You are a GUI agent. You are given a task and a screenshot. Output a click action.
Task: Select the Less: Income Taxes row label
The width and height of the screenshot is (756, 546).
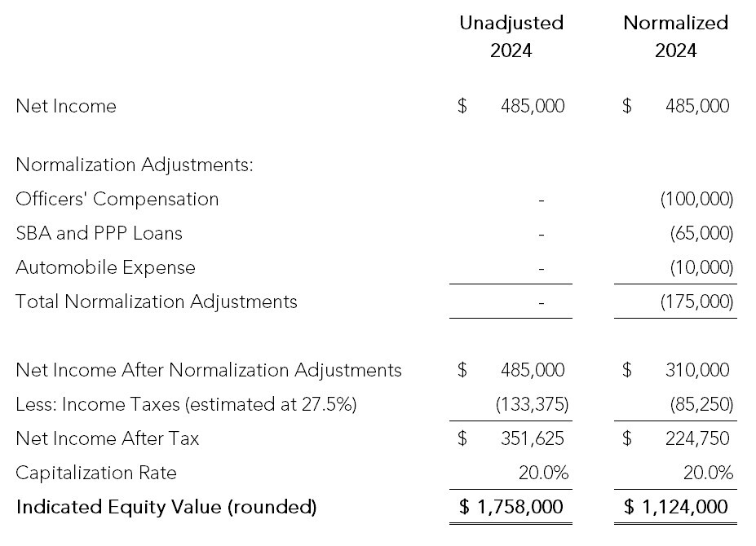coord(186,404)
